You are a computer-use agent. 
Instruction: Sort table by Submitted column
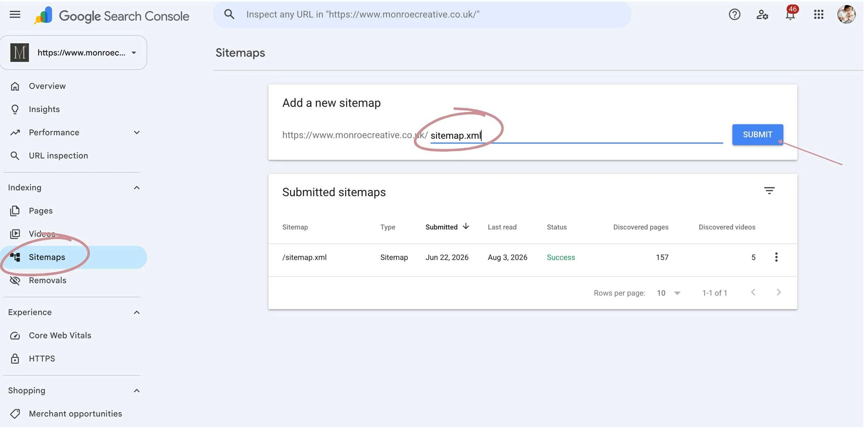point(441,227)
